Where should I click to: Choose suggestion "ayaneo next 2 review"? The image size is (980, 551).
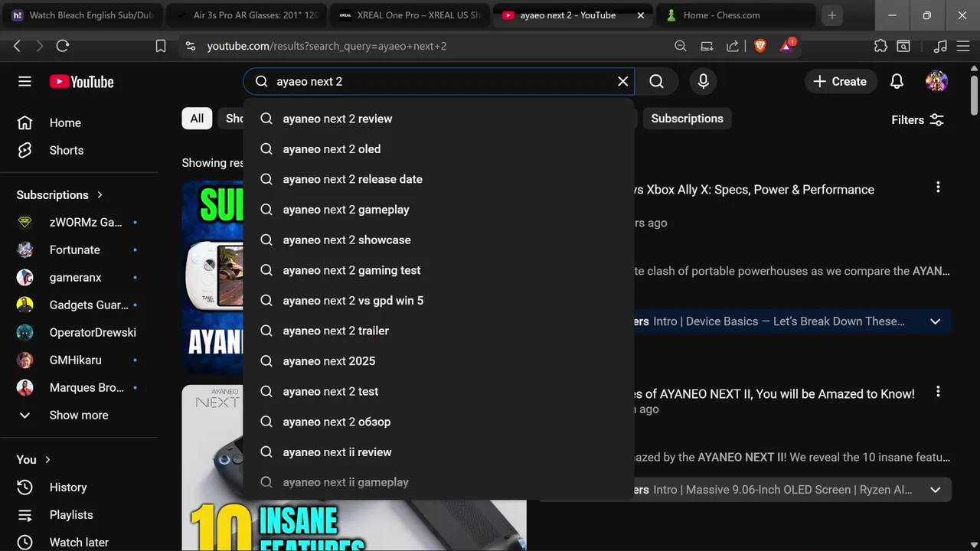click(439, 119)
